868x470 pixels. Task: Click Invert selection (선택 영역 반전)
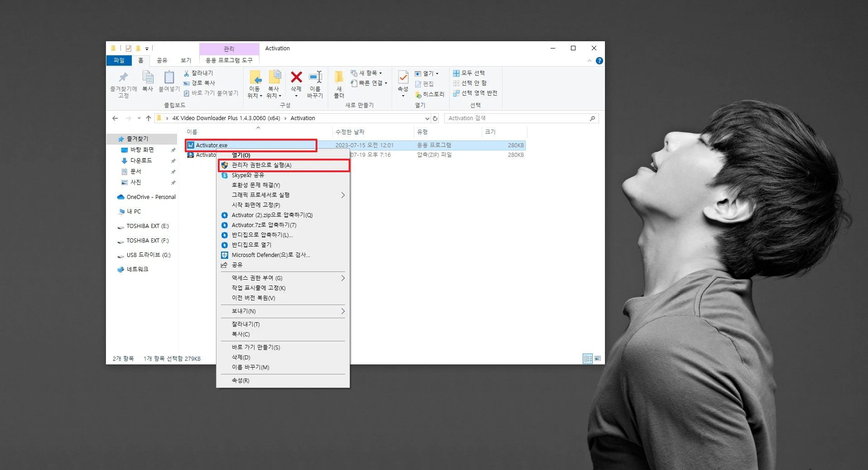475,93
